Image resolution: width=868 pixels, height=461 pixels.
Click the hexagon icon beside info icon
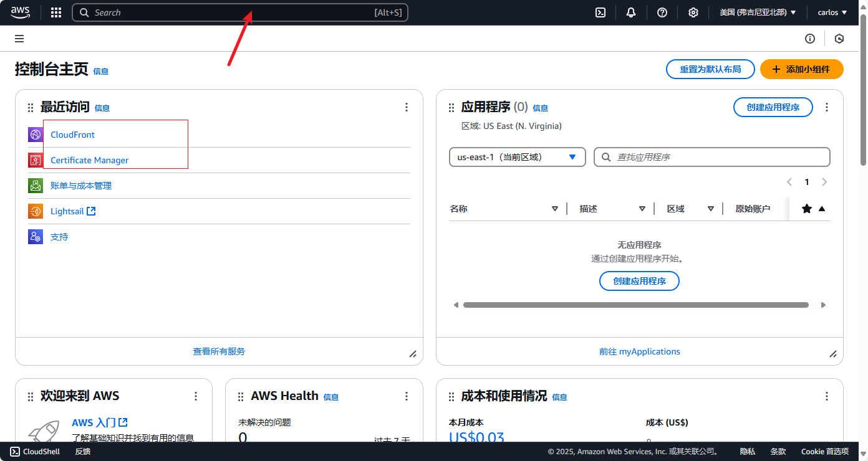point(839,39)
